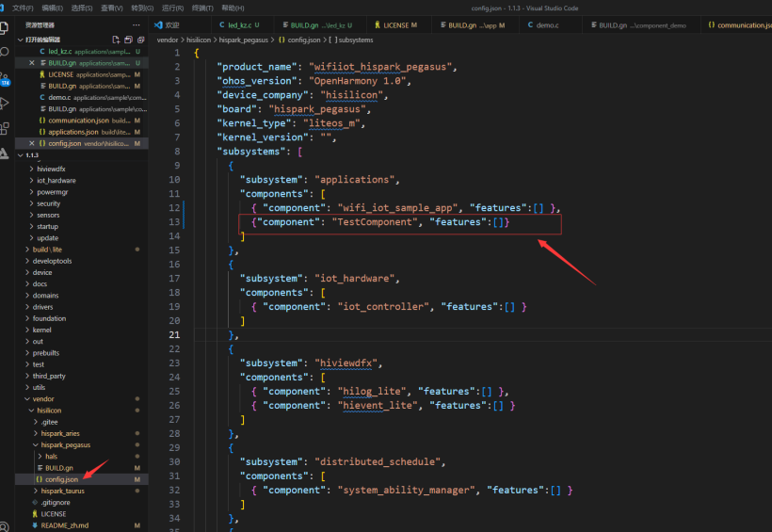Expand the third_party folder

click(49, 376)
